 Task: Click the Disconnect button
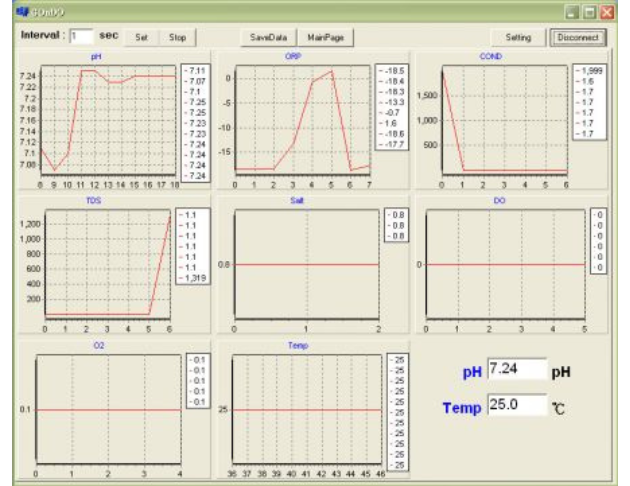pos(577,36)
